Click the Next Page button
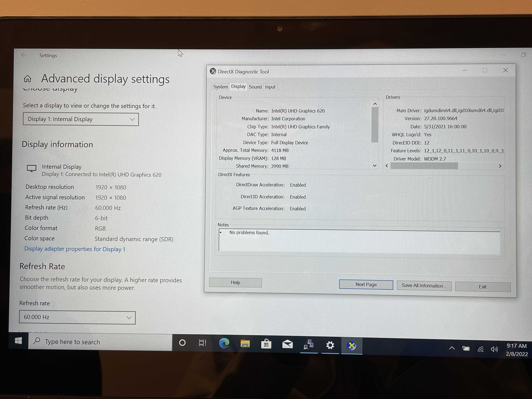 pos(366,285)
